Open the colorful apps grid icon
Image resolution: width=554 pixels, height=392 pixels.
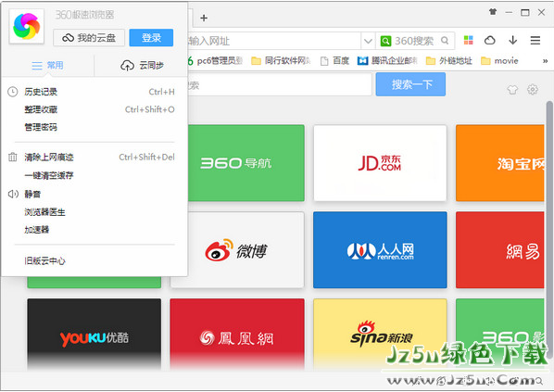click(x=469, y=40)
